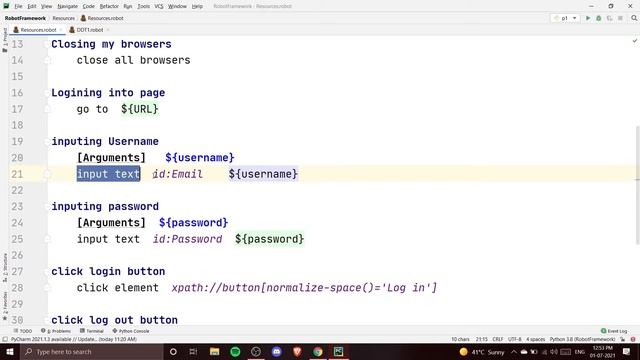Click on id:Password locator text
Image resolution: width=640 pixels, height=360 pixels.
pyautogui.click(x=187, y=239)
